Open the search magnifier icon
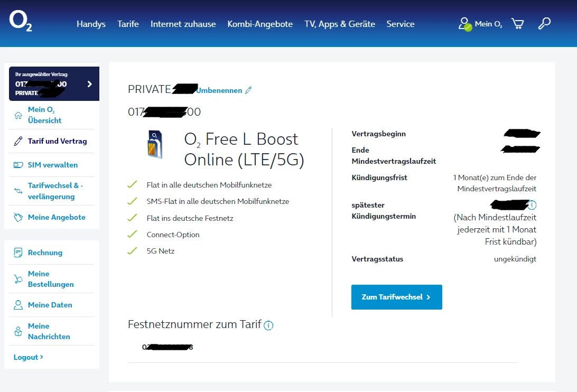Screen dimensions: 577x392 (544, 24)
